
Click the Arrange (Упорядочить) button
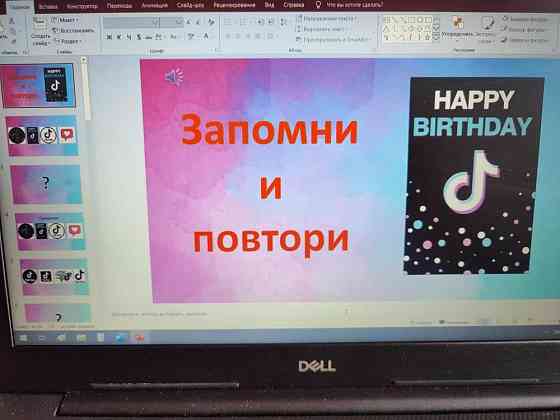pos(458,28)
